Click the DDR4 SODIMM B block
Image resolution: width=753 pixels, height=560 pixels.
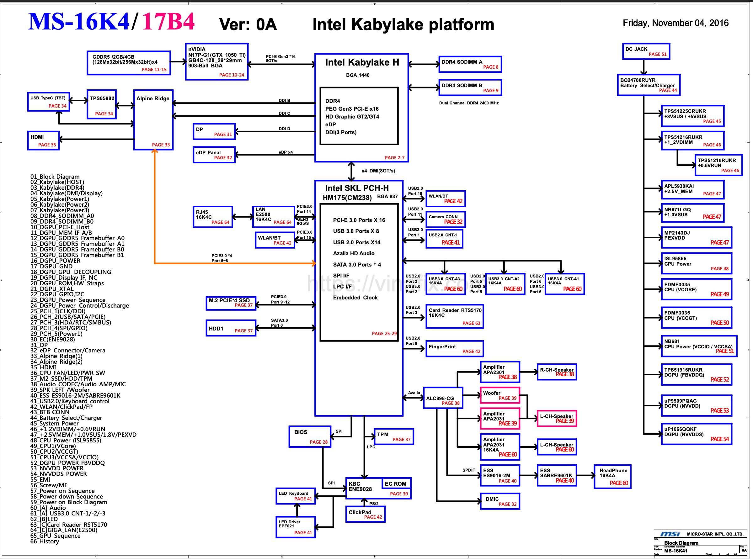pyautogui.click(x=470, y=88)
